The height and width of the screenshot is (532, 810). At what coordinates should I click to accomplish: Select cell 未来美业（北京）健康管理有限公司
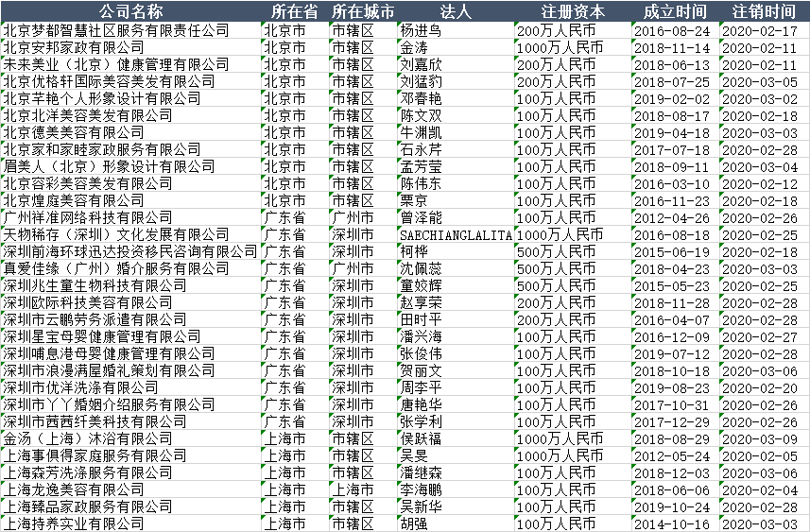coord(130,64)
